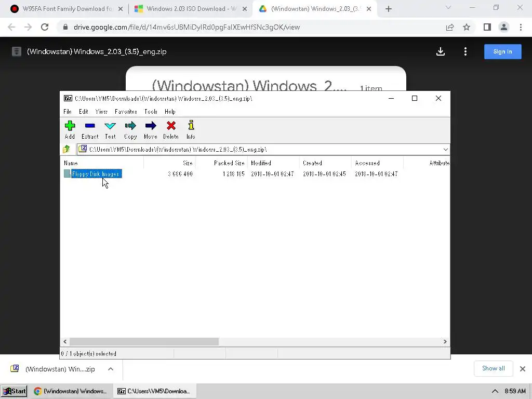Click Google Drive download icon
Screen dimensions: 532x399
click(441, 51)
